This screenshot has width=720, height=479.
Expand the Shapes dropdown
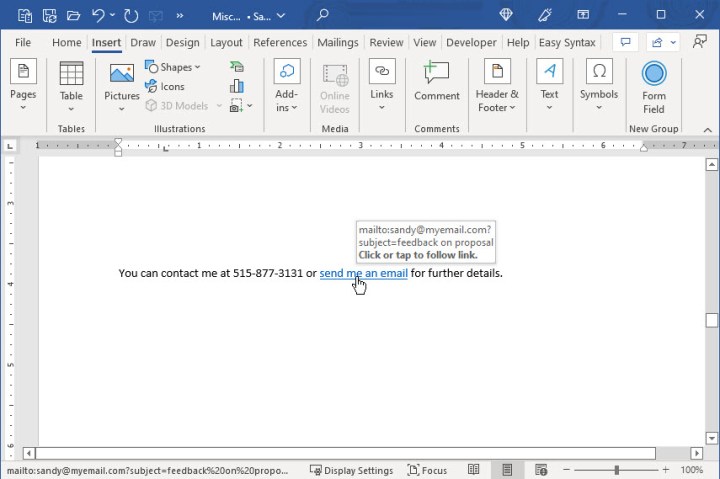172,67
